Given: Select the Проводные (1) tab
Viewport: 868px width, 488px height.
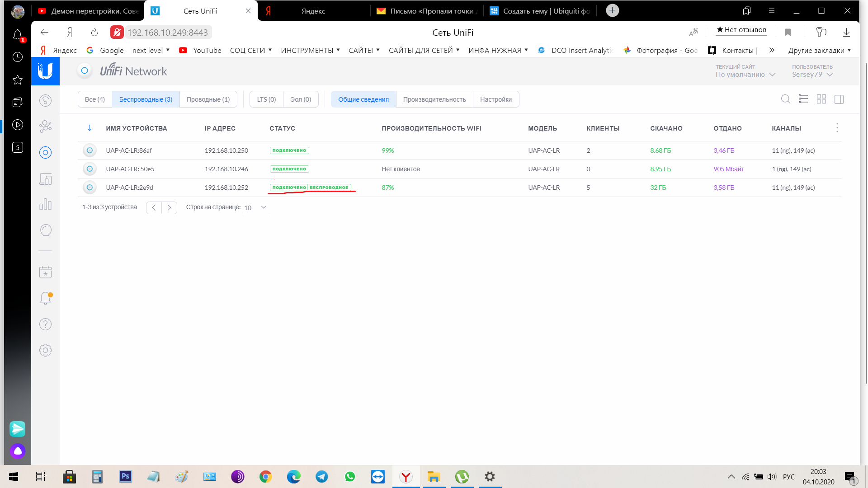Looking at the screenshot, I should [208, 99].
